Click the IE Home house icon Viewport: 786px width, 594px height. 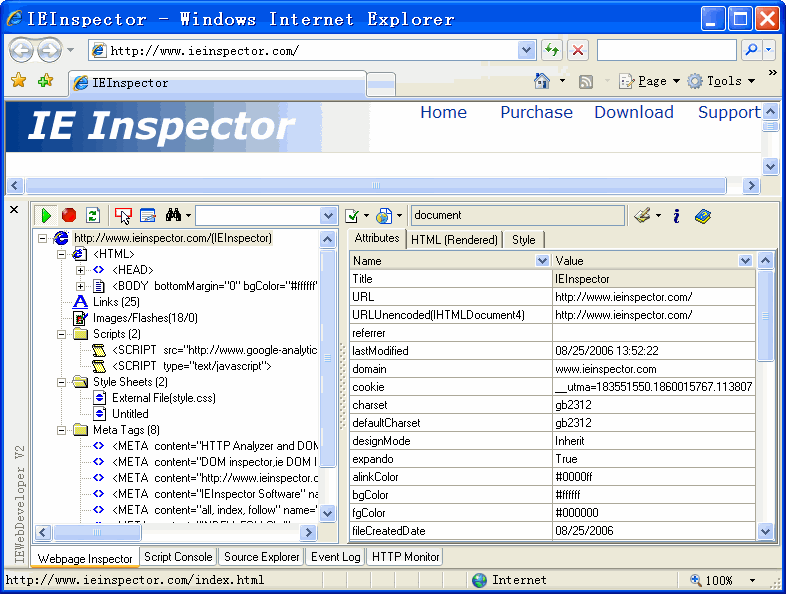[x=542, y=81]
